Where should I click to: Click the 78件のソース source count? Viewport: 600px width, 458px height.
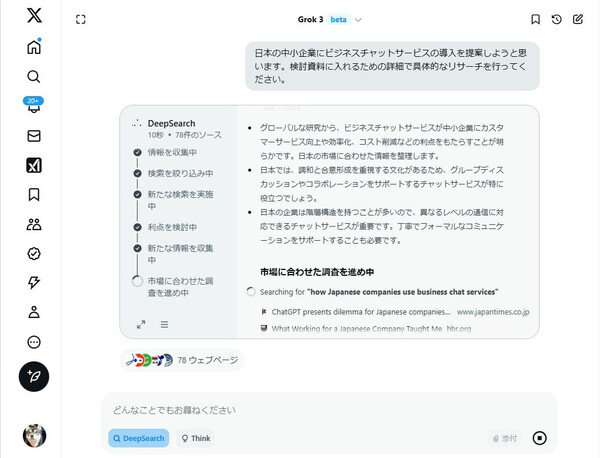pos(198,135)
